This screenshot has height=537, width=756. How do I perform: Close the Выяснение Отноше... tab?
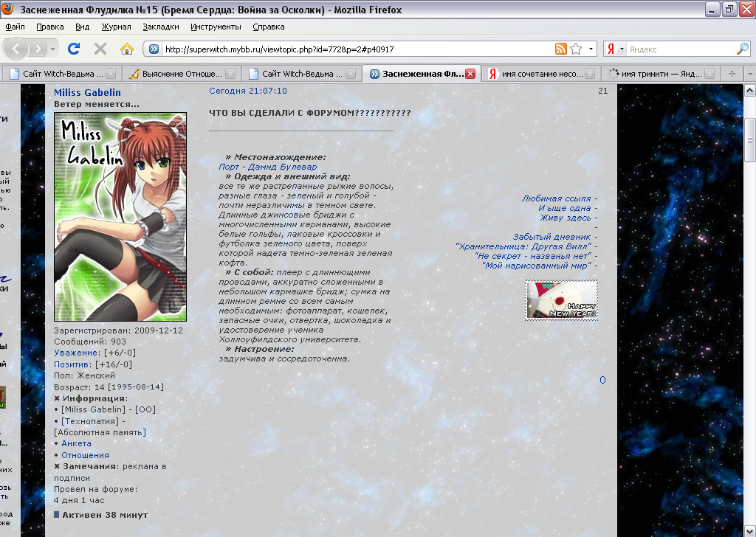coord(230,74)
